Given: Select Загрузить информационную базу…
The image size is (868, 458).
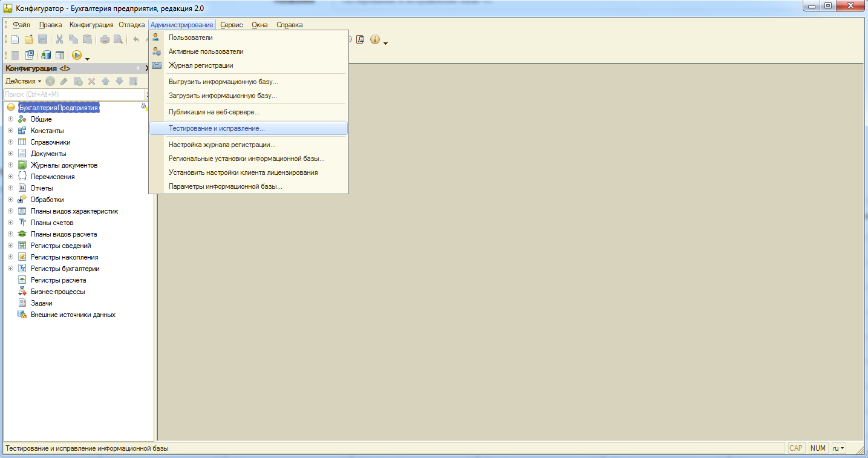Looking at the screenshot, I should pos(249,96).
